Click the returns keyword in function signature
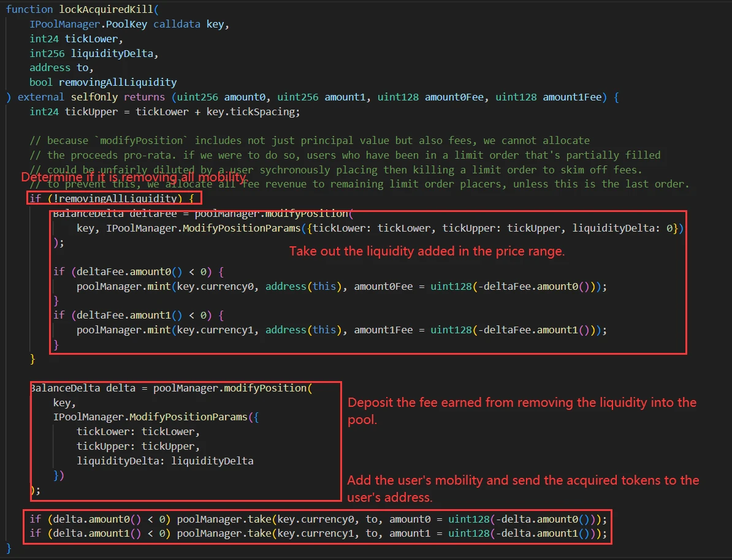Screen dimensions: 732x560 point(145,97)
